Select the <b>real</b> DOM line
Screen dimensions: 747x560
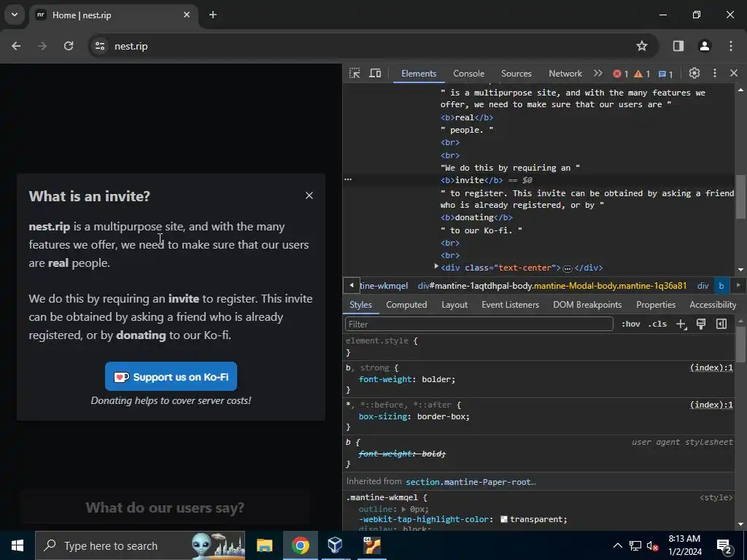click(x=467, y=117)
